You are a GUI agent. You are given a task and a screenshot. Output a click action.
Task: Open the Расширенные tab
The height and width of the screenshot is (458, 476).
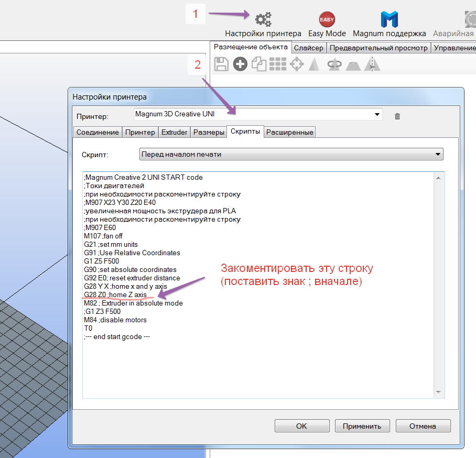289,133
